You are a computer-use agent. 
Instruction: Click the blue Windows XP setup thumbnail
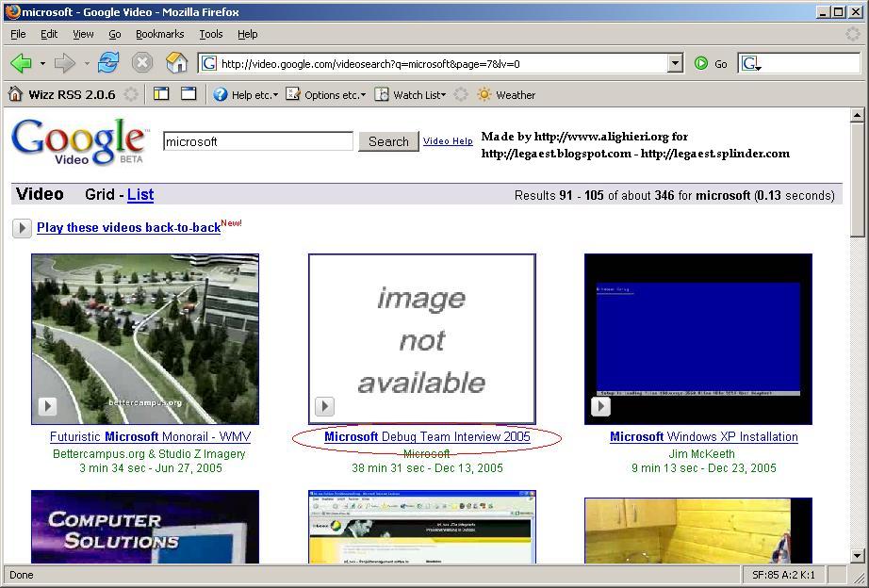[698, 339]
